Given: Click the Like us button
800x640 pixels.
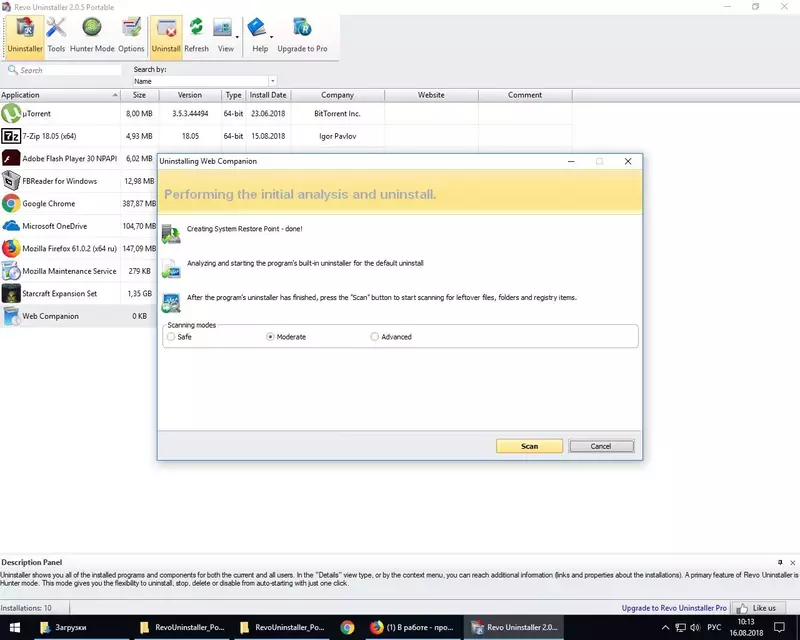Looking at the screenshot, I should coord(757,608).
